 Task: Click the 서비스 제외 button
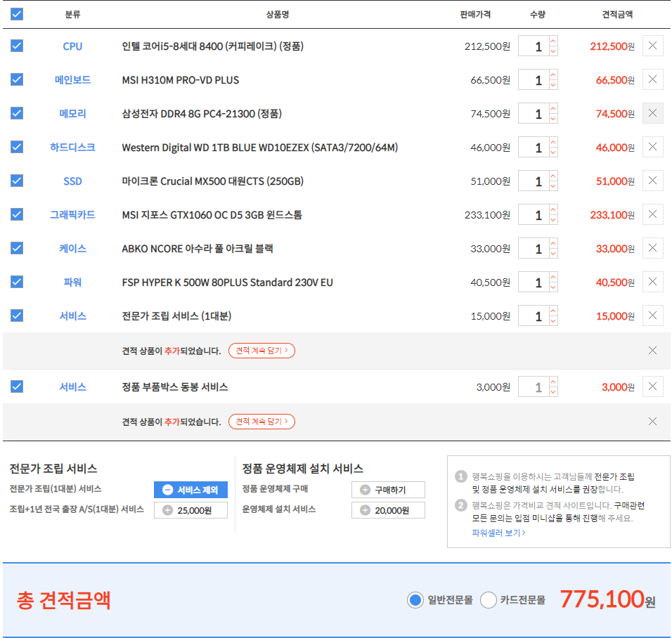[x=190, y=490]
